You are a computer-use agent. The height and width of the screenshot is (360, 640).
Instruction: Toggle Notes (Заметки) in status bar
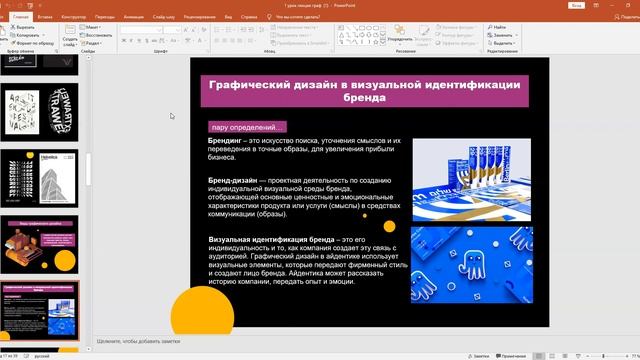point(479,356)
